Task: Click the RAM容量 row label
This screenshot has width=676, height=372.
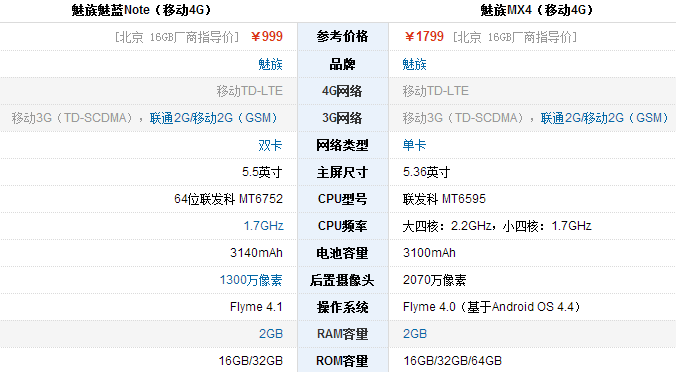Action: (342, 334)
